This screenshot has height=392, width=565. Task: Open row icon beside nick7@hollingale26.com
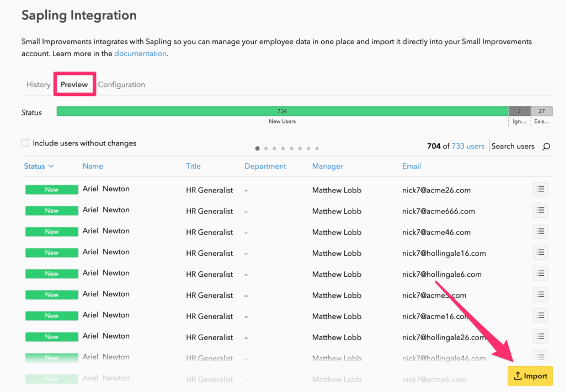click(x=540, y=336)
